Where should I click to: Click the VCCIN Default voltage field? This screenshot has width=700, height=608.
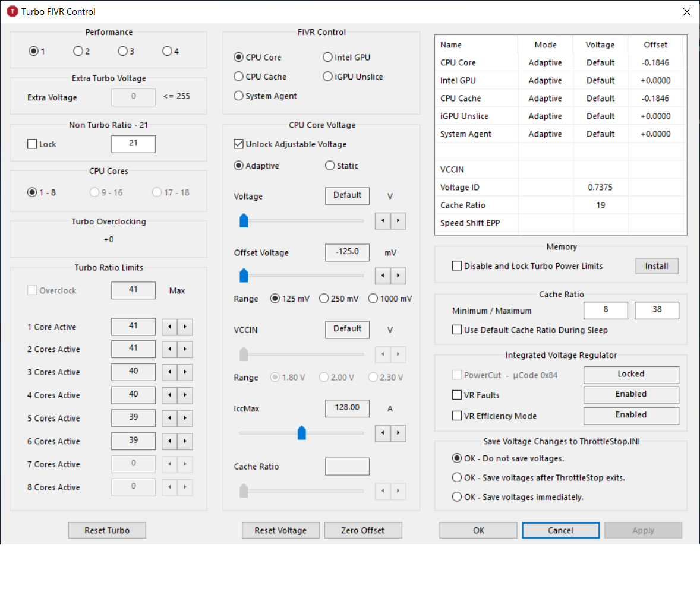[x=347, y=330]
